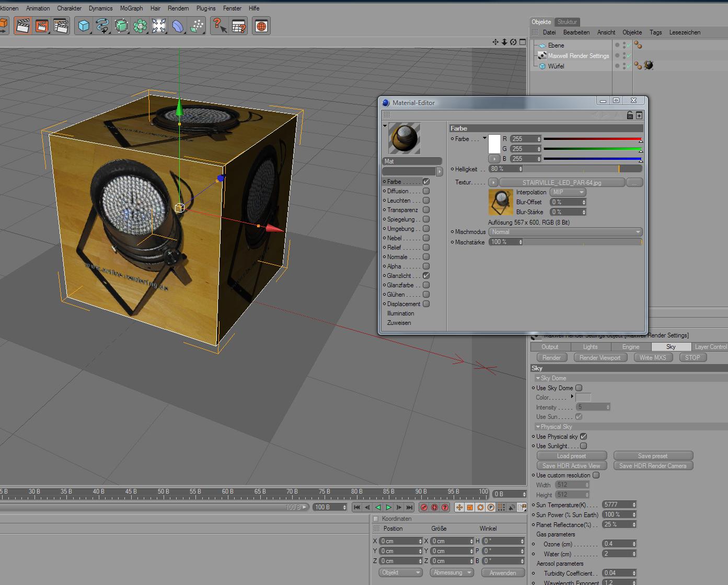Collapse the Physical Sky section
The height and width of the screenshot is (585, 728).
[538, 427]
